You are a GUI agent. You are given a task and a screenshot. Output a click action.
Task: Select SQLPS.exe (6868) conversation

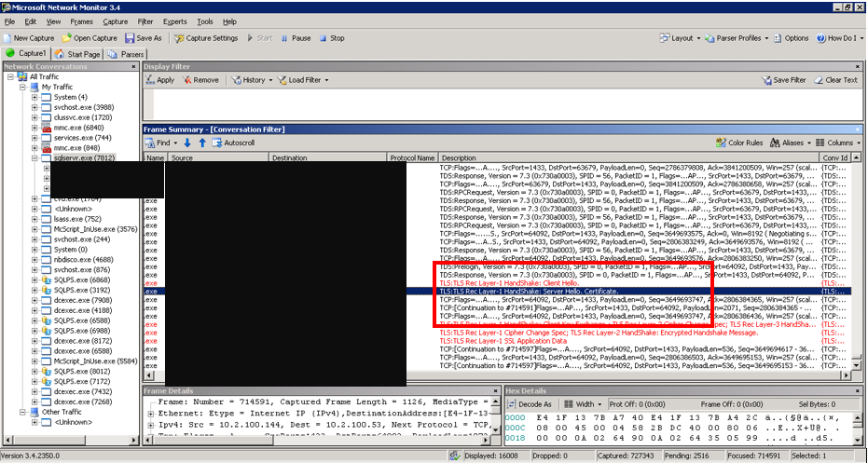click(81, 279)
